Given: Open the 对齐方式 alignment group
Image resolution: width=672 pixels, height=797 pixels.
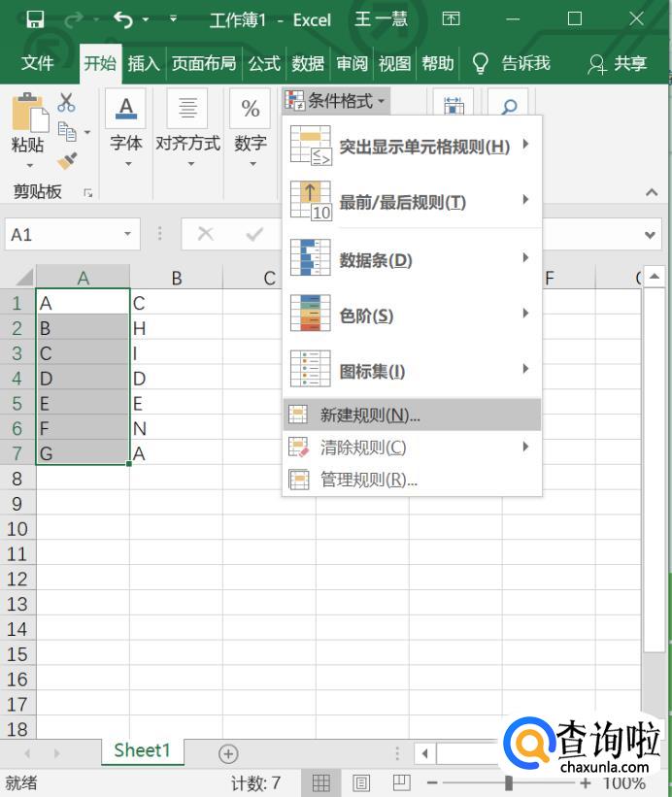Looking at the screenshot, I should (x=188, y=128).
